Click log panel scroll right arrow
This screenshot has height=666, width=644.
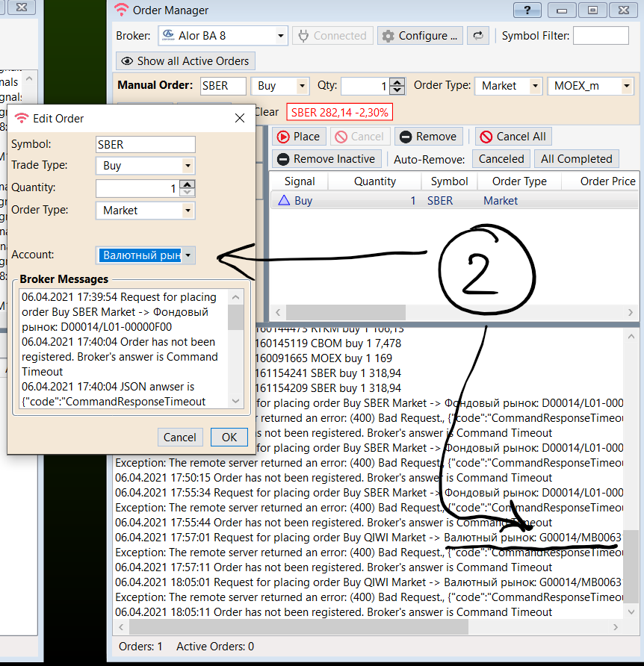(x=616, y=627)
